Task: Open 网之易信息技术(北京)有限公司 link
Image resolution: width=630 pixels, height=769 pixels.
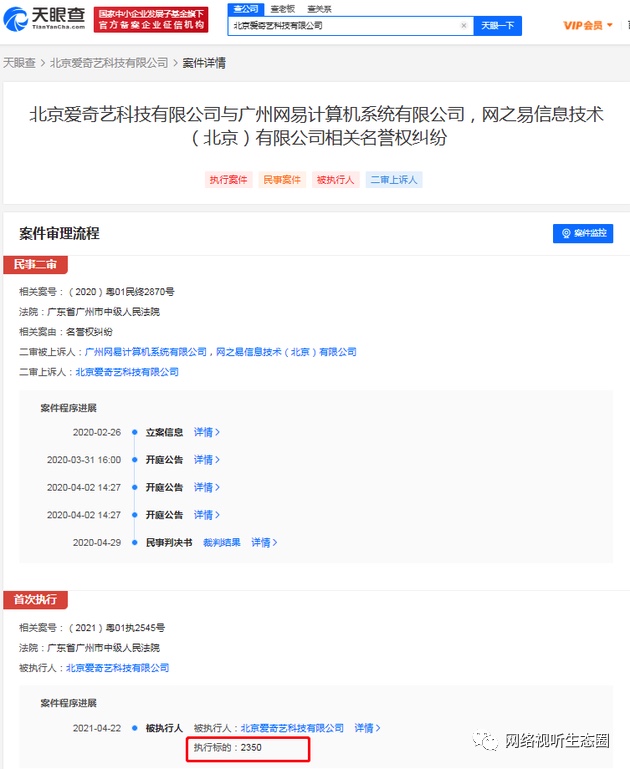Action: pos(286,352)
